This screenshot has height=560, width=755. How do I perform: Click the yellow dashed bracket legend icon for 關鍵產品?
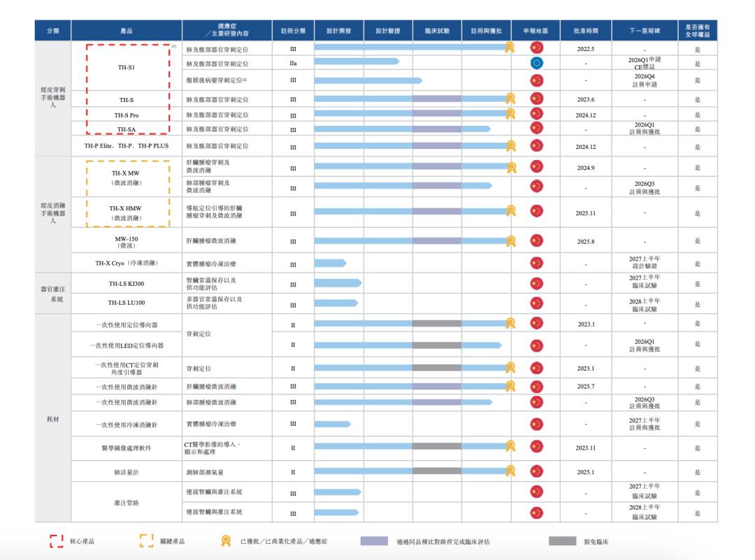[146, 540]
